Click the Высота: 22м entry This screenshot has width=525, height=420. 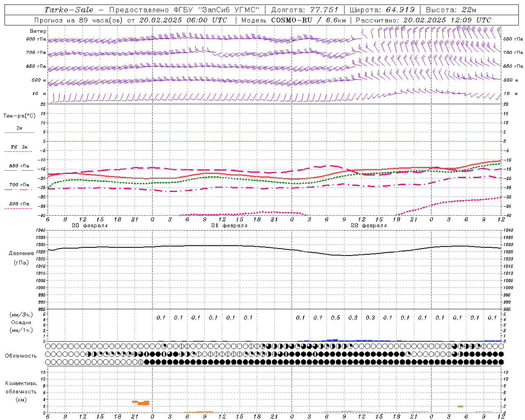[451, 10]
